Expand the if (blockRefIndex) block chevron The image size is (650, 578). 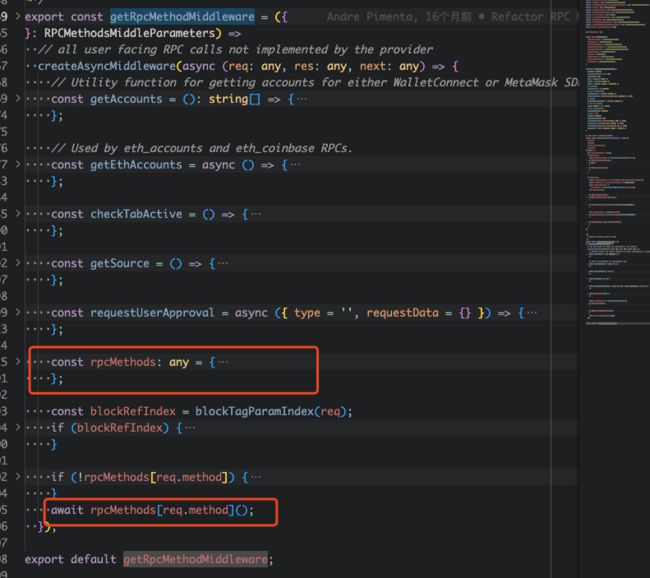click(15, 427)
